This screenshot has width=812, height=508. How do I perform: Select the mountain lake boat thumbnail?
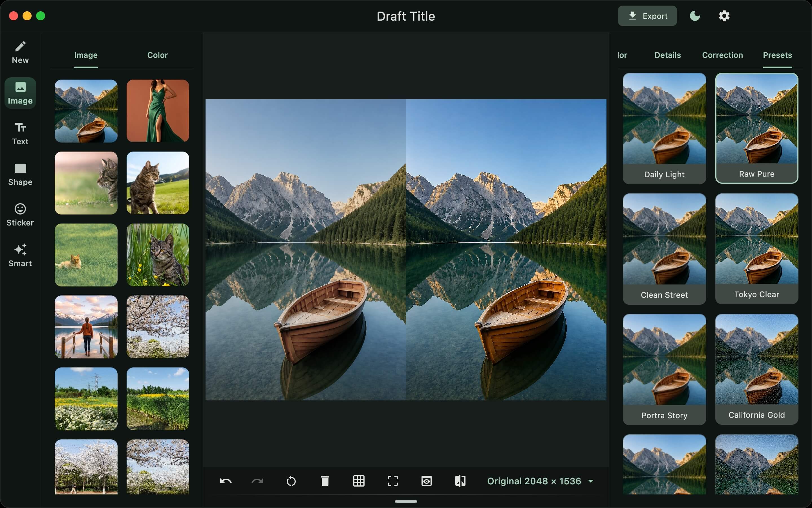(86, 111)
